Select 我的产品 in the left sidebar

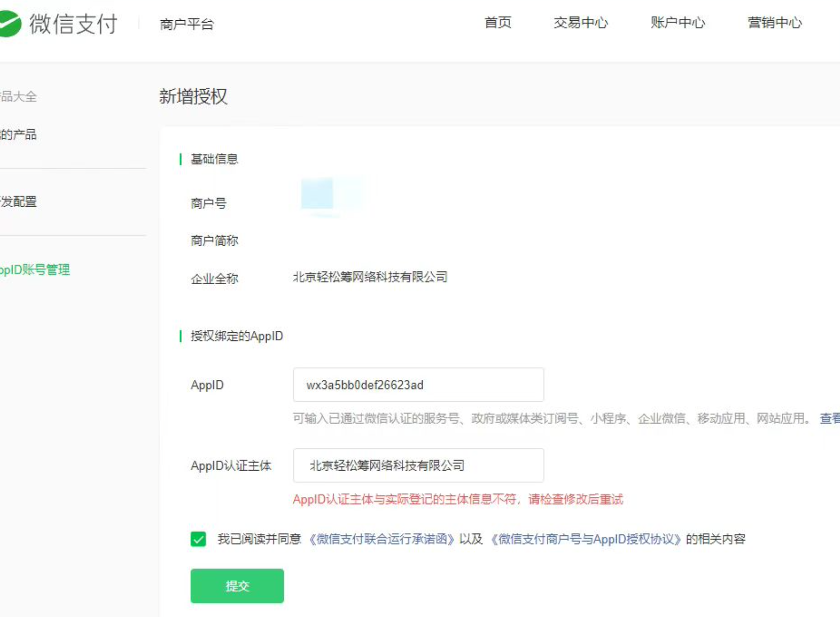18,134
